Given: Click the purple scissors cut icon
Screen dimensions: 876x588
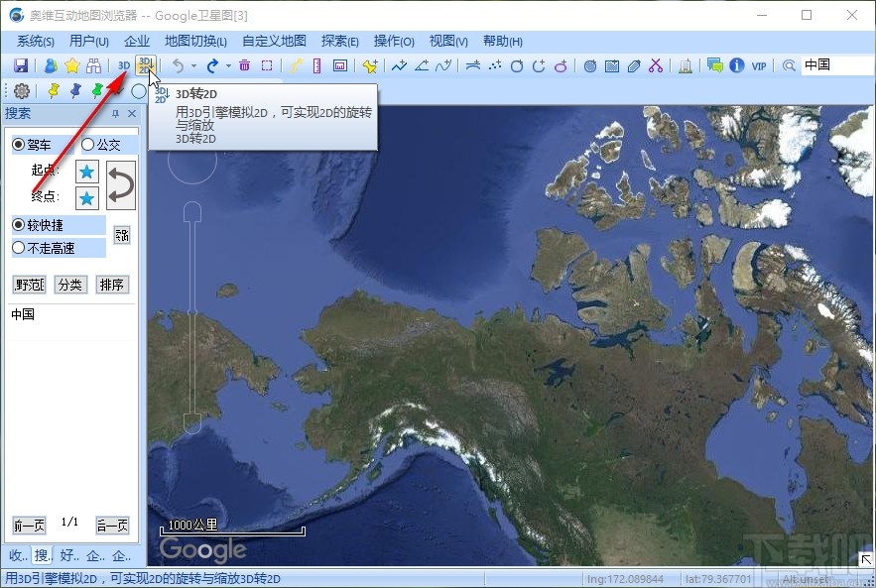Looking at the screenshot, I should [x=656, y=65].
